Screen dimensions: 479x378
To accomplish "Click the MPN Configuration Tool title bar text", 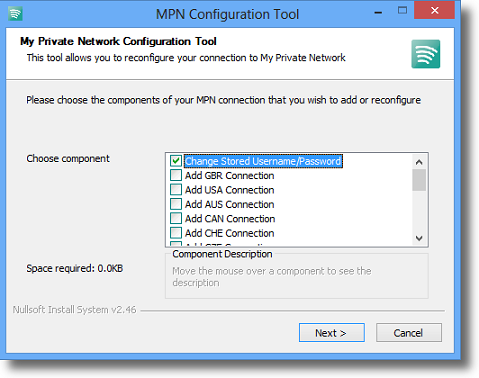I will (x=227, y=14).
